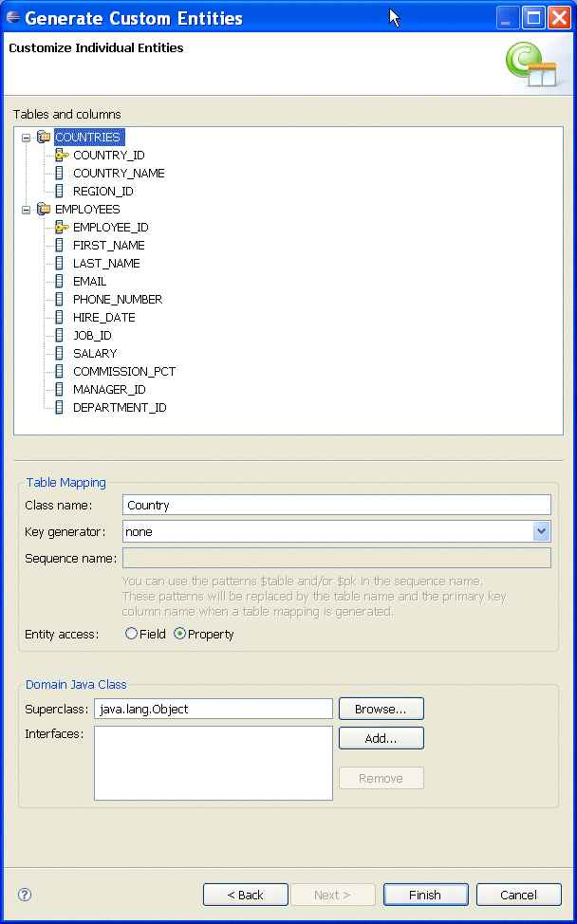Click the Superclass text field
The image size is (577, 924).
click(214, 709)
